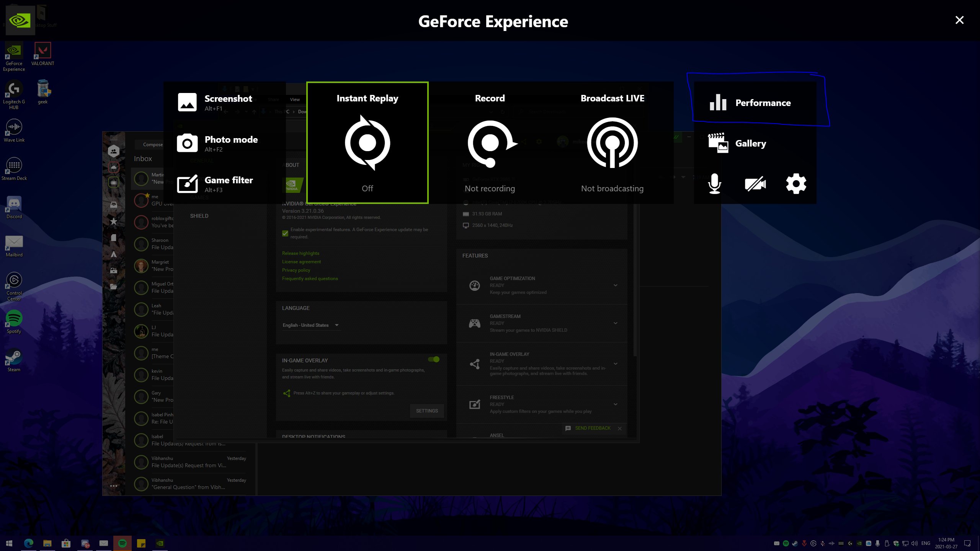The height and width of the screenshot is (551, 980).
Task: Open the email from Gary
Action: click(152, 396)
